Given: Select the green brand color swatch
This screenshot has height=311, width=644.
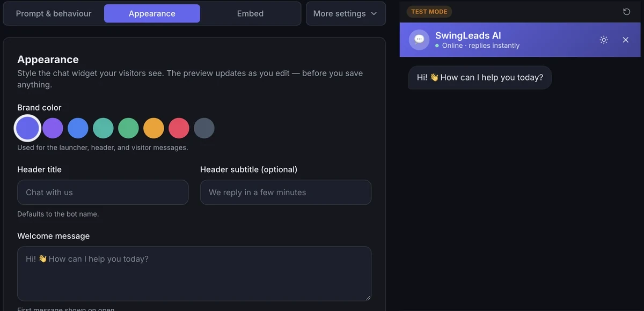Looking at the screenshot, I should click(x=128, y=128).
